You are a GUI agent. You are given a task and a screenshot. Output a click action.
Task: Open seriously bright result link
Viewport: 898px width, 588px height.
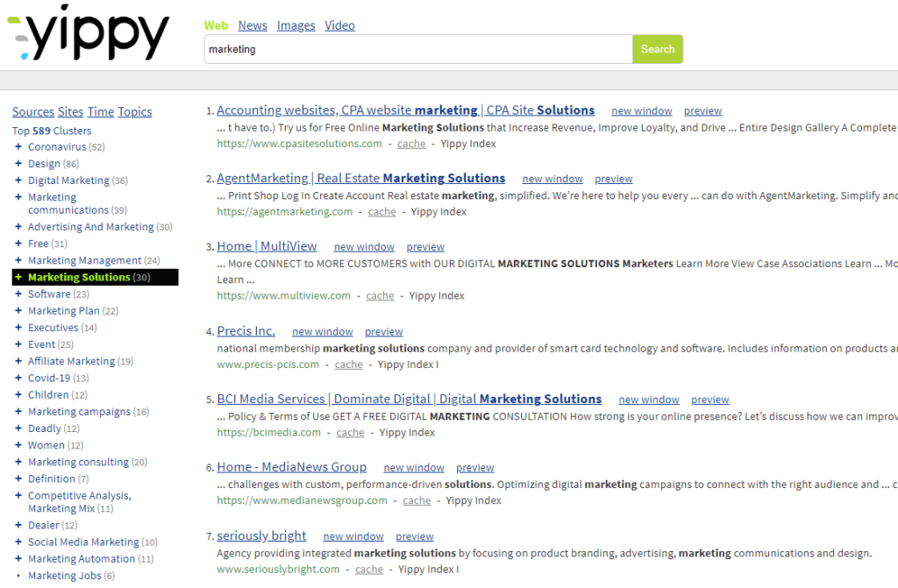coord(261,536)
